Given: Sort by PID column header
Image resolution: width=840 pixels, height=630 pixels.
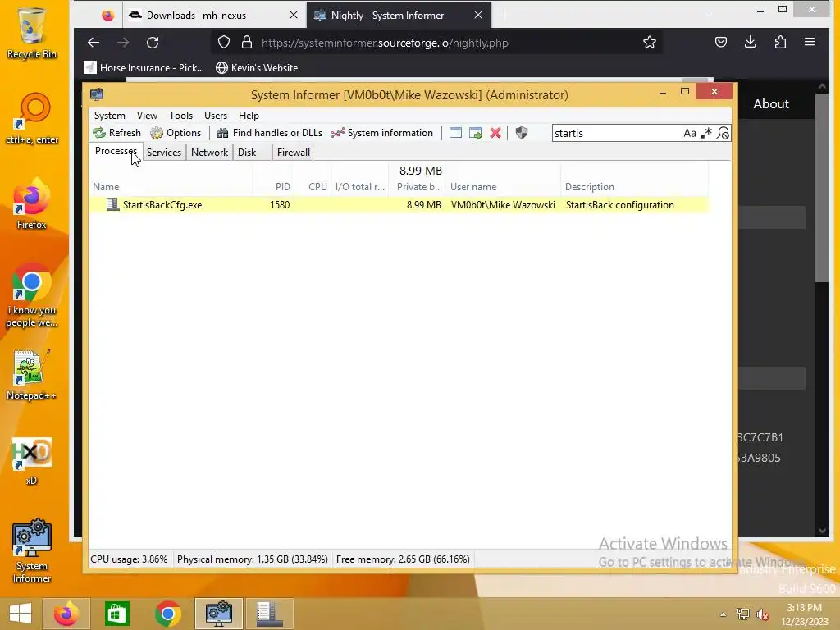Looking at the screenshot, I should point(274,187).
